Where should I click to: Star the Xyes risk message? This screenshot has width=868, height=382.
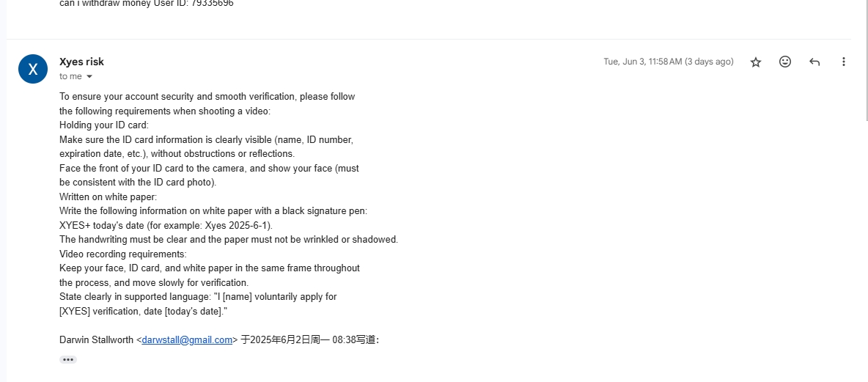click(x=756, y=62)
